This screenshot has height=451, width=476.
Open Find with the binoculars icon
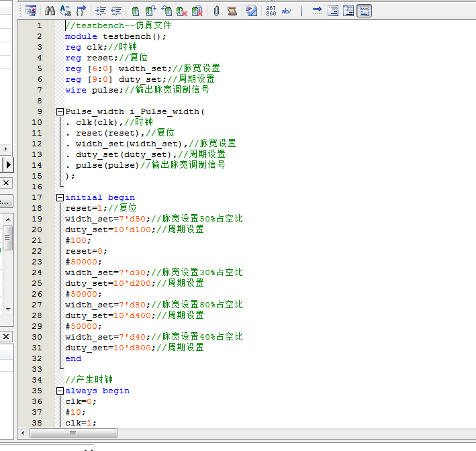[50, 11]
